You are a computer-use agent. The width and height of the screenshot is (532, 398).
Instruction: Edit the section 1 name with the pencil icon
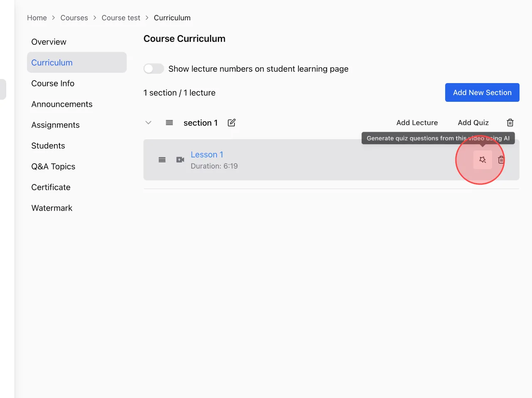[x=232, y=123]
